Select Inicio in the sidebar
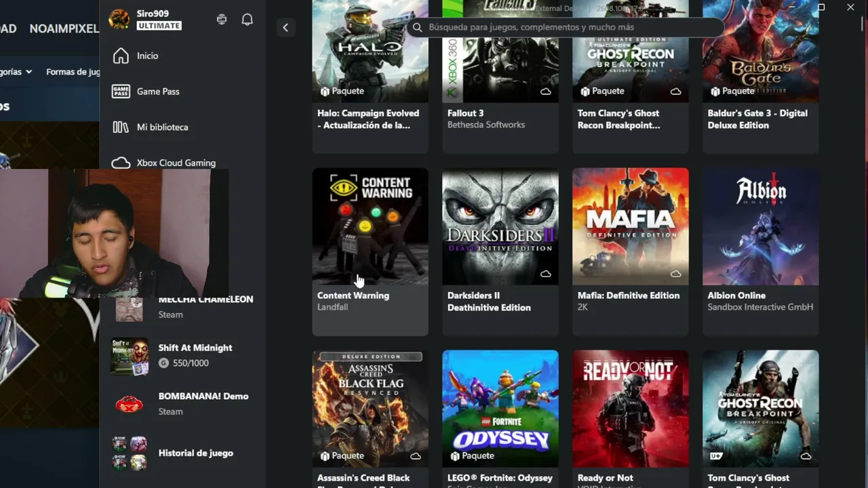The width and height of the screenshot is (868, 488). [148, 56]
